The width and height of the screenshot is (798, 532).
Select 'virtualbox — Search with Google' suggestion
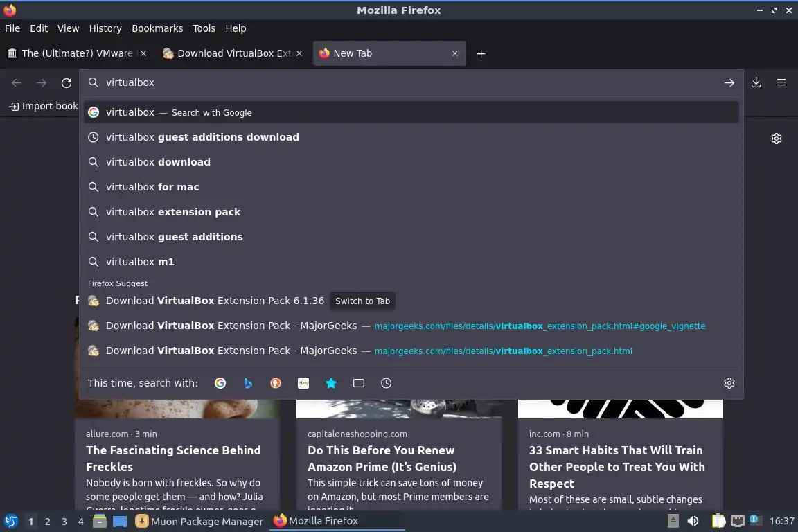coord(411,112)
